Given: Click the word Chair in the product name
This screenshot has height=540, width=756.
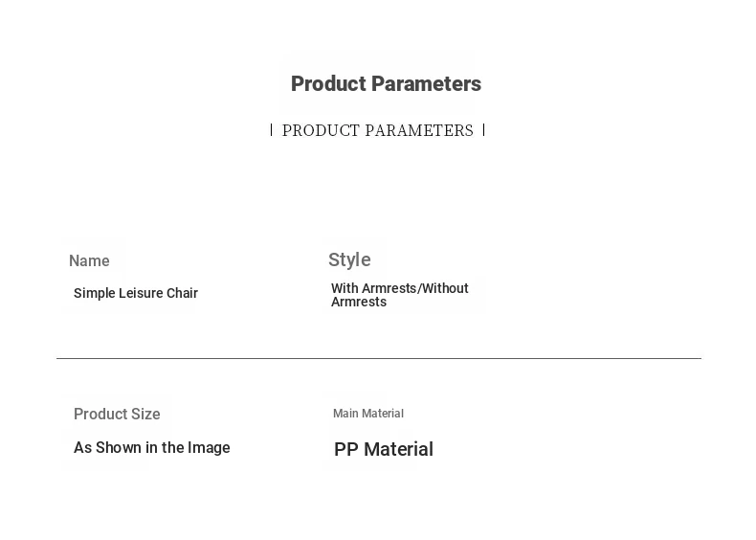Looking at the screenshot, I should (182, 293).
